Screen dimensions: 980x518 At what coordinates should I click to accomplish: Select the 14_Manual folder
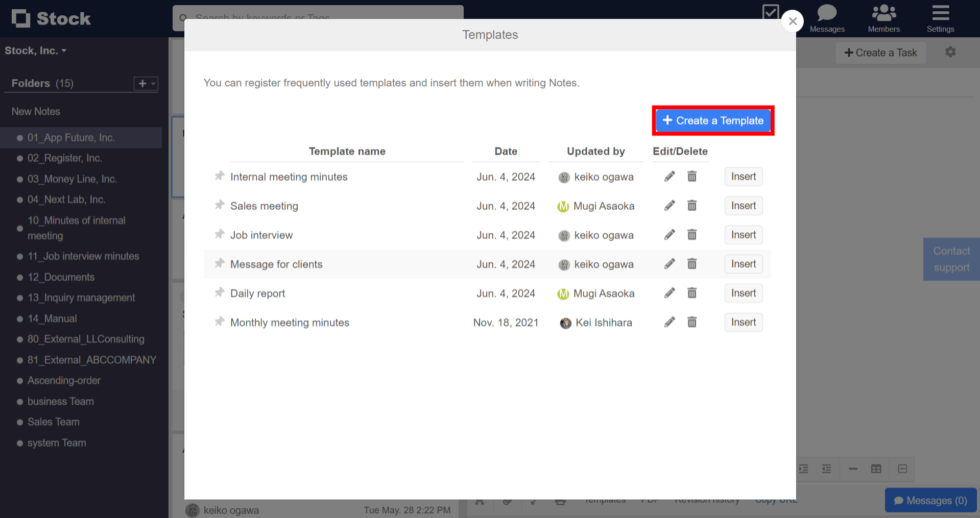point(52,318)
